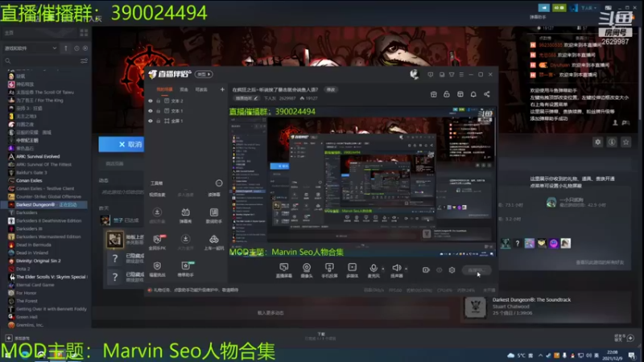Click the start streaming button near cursor

[477, 270]
